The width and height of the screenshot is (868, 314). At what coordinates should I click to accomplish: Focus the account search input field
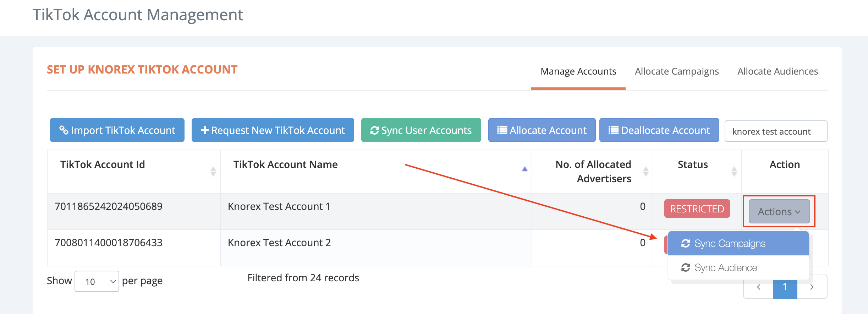[776, 131]
